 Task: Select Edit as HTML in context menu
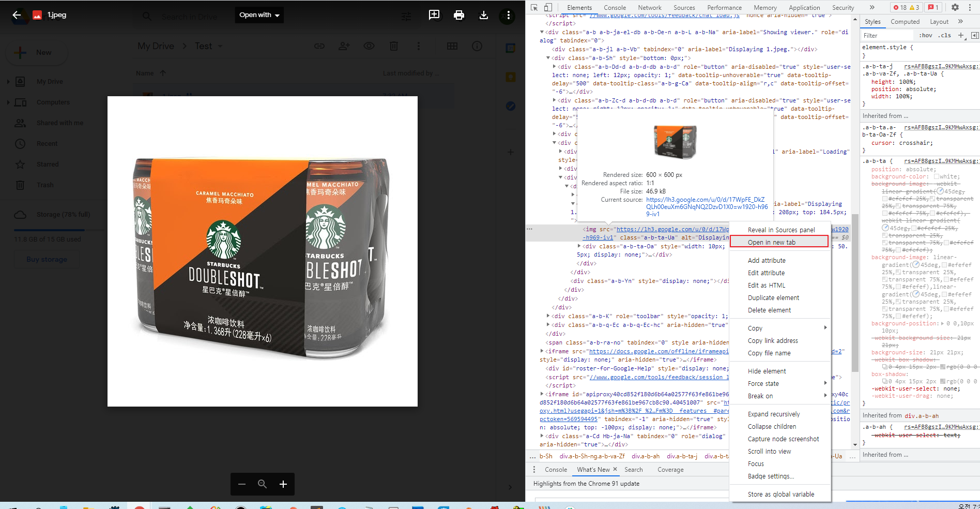[780, 285]
